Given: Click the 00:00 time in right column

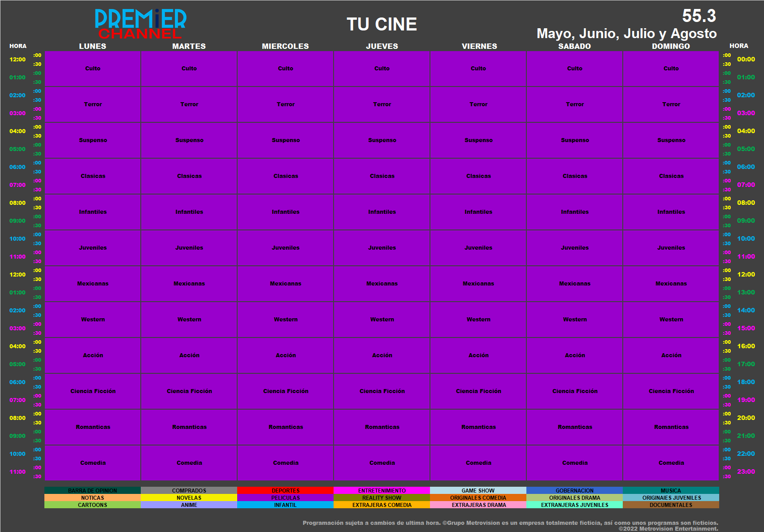Looking at the screenshot, I should coord(746,59).
